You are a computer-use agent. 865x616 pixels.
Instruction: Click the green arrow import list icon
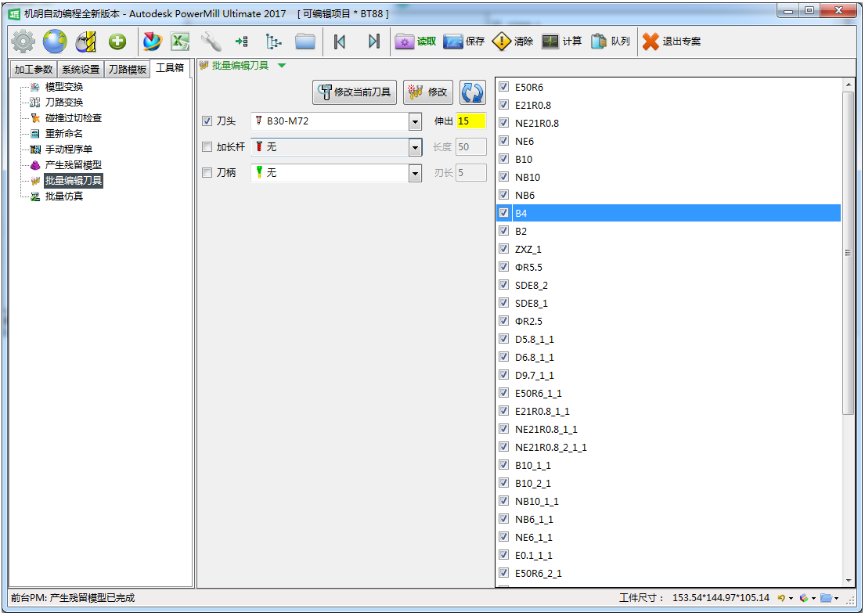[x=242, y=41]
